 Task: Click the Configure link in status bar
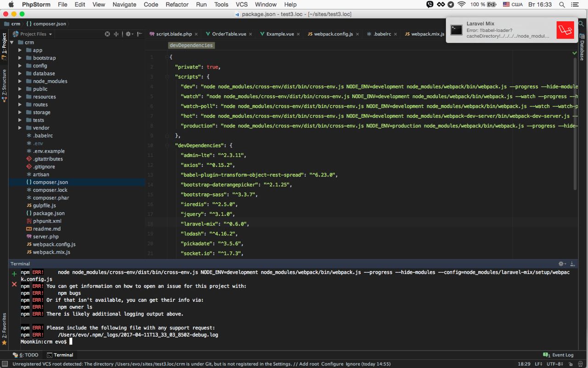(332, 364)
